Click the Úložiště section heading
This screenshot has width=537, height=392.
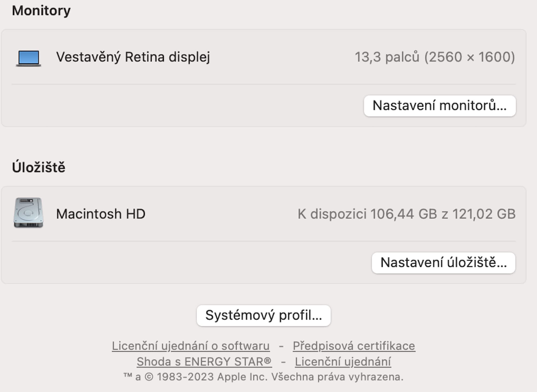tap(39, 167)
